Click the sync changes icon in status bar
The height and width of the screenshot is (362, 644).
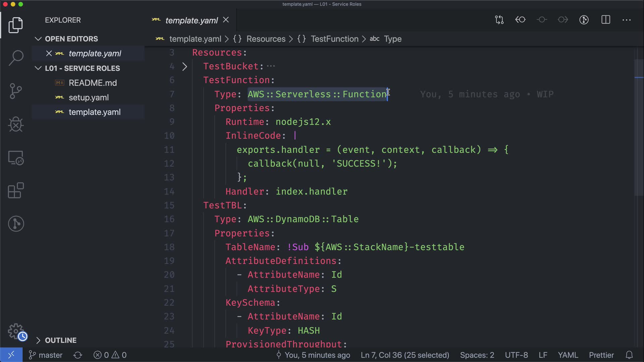78,355
